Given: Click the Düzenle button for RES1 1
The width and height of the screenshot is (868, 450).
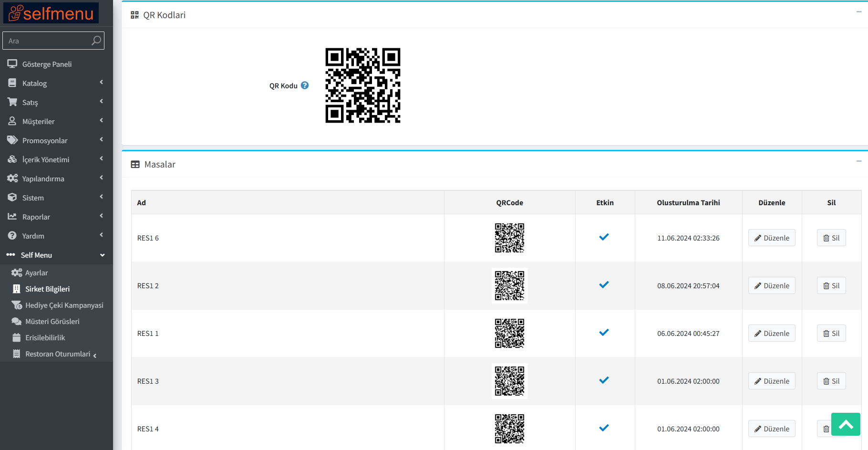Looking at the screenshot, I should [771, 333].
